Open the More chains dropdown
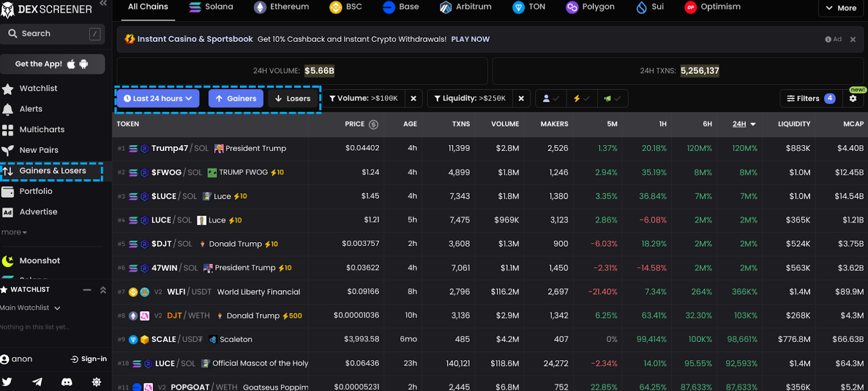The width and height of the screenshot is (868, 391). (841, 8)
